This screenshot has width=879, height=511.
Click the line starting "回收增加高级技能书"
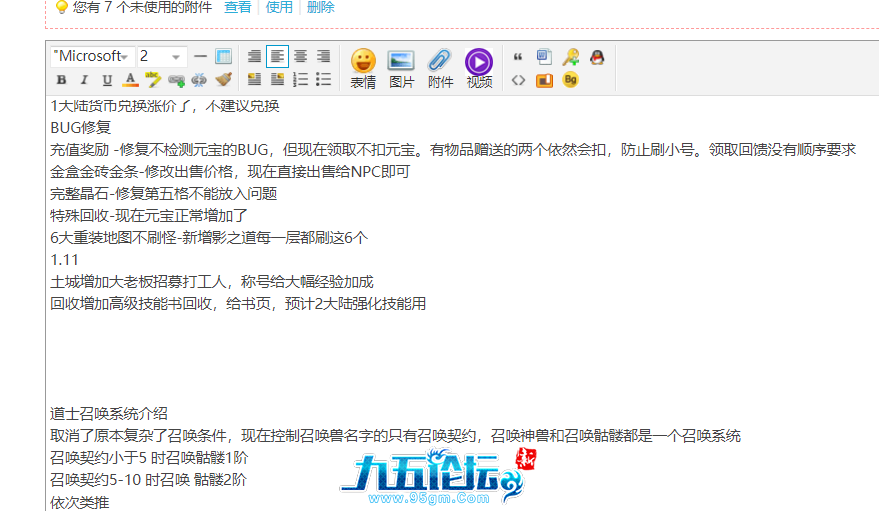tap(238, 304)
